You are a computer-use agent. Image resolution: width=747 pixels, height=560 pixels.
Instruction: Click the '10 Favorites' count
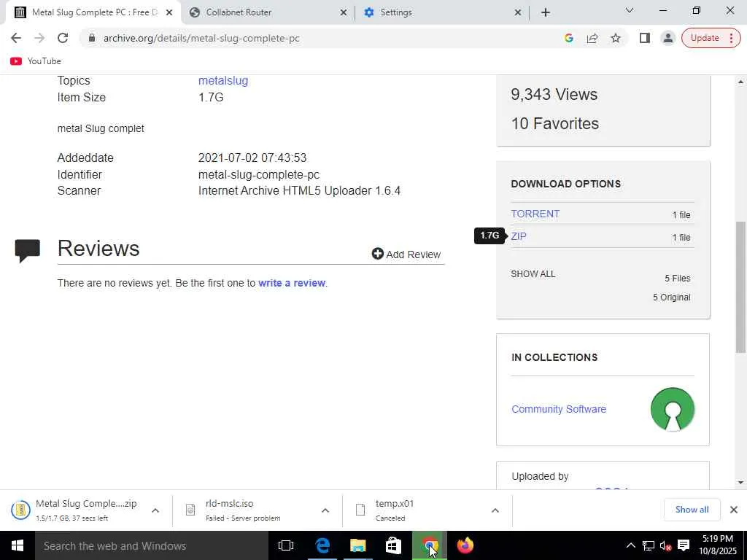(x=554, y=124)
